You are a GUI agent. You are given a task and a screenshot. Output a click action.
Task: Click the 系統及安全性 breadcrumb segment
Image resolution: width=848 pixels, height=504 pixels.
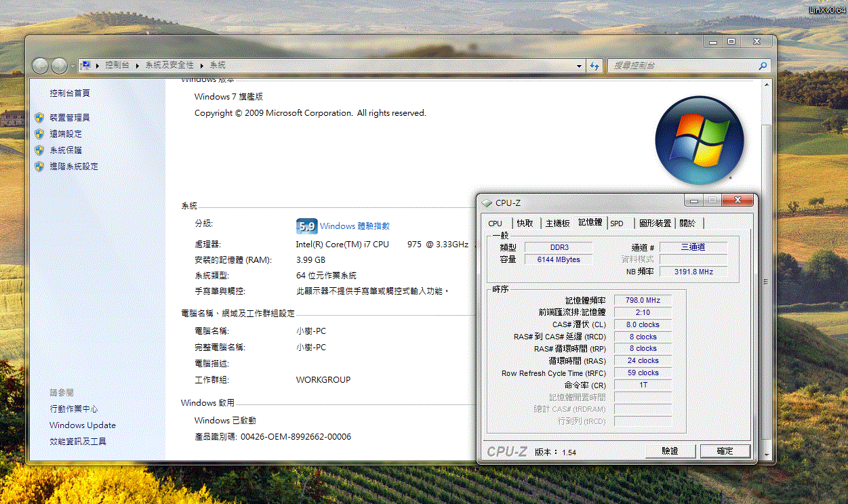click(169, 65)
